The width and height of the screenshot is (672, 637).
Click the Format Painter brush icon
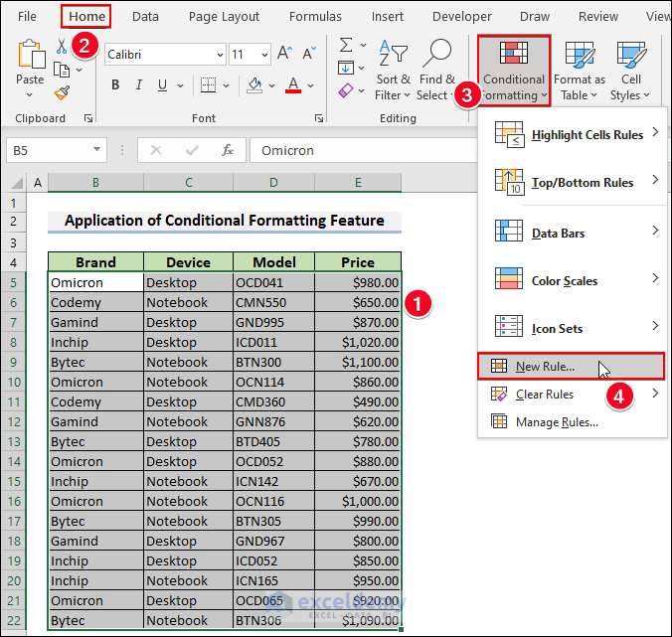point(62,92)
